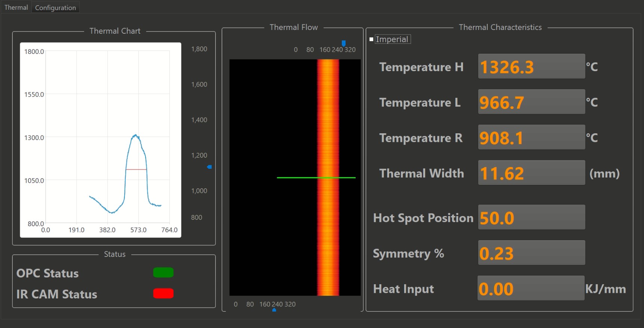Click the green OPC Status indicator
The width and height of the screenshot is (644, 328).
point(163,273)
